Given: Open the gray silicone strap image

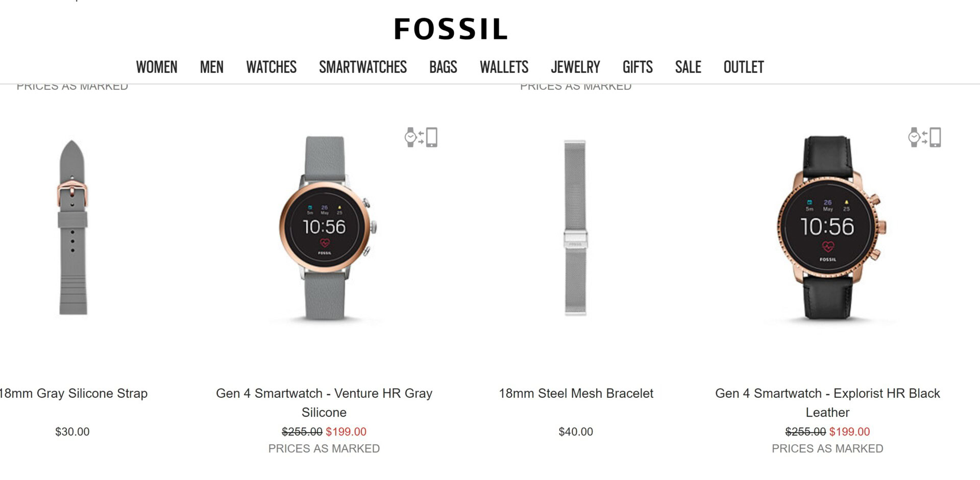Looking at the screenshot, I should (72, 228).
